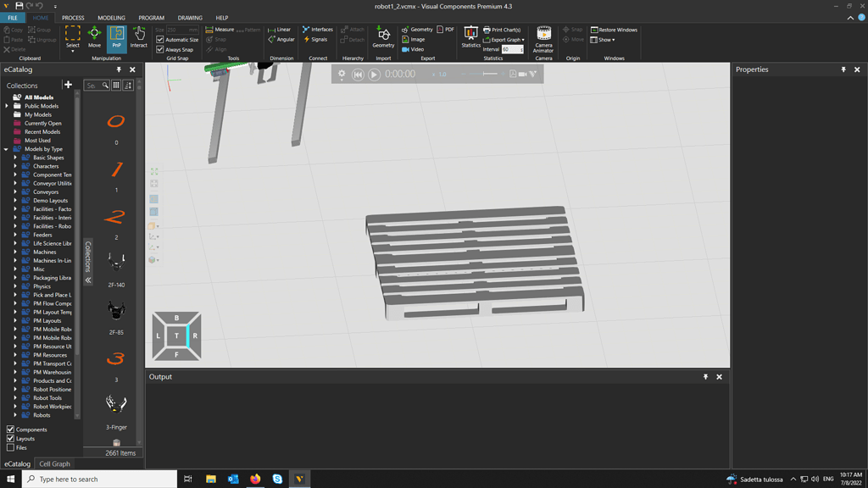Click the Video export icon

(415, 47)
